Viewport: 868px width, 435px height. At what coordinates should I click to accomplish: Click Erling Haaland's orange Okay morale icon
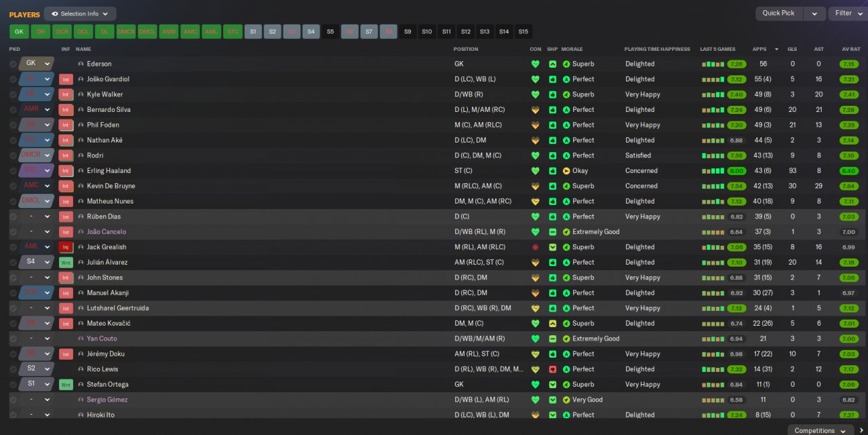point(566,171)
